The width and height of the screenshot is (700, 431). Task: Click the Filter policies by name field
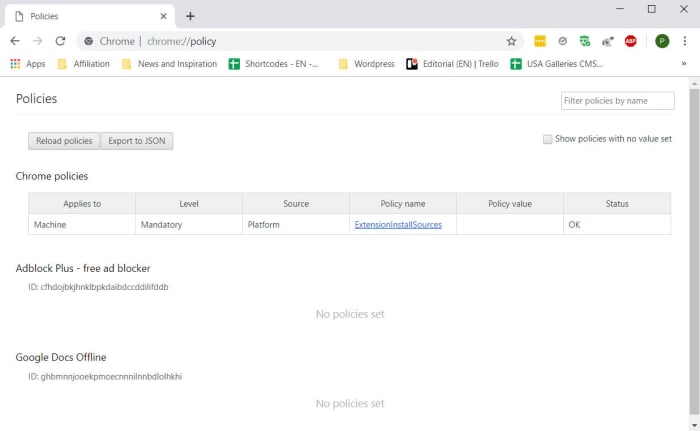click(617, 100)
